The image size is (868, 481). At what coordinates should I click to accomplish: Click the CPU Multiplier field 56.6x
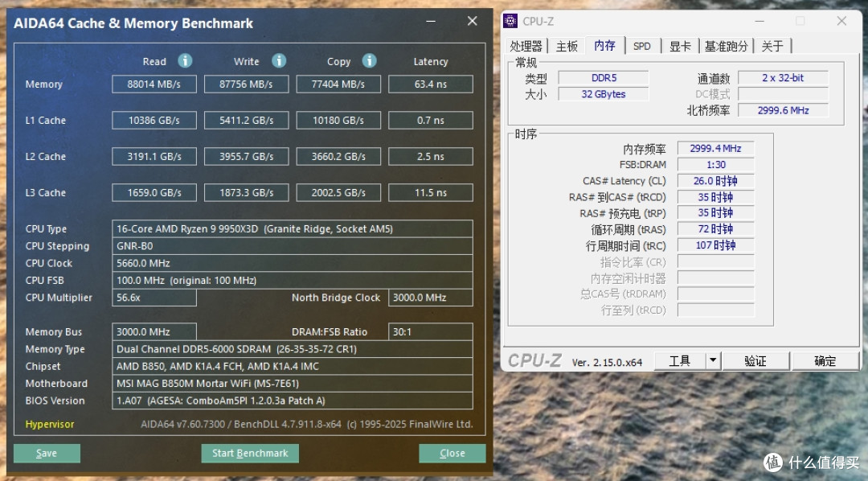pos(154,298)
